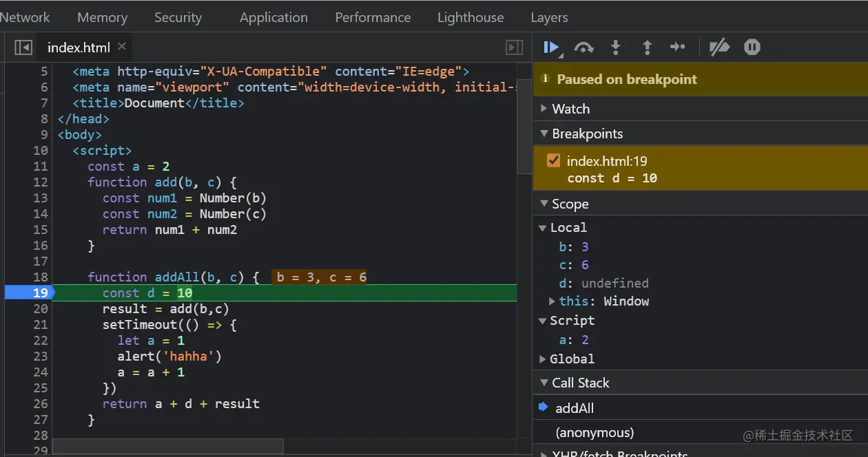
Task: Click the horizontal scrollbar of code editor
Action: 167,447
